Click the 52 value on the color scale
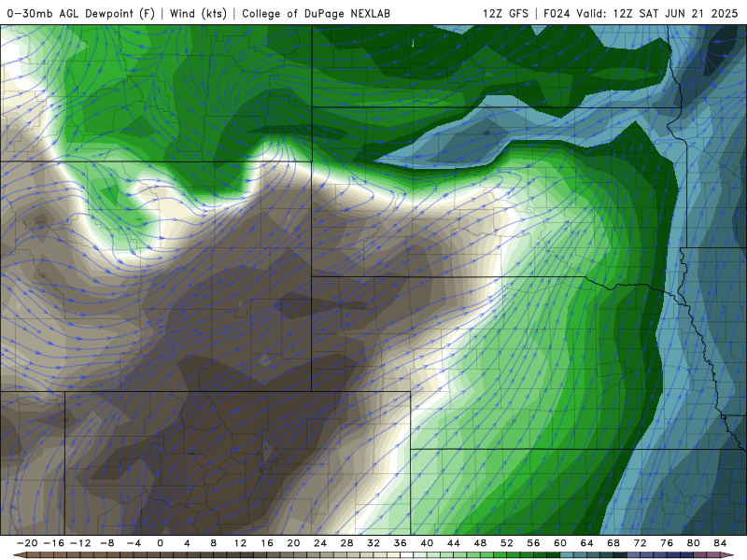The width and height of the screenshot is (747, 560). 507,543
